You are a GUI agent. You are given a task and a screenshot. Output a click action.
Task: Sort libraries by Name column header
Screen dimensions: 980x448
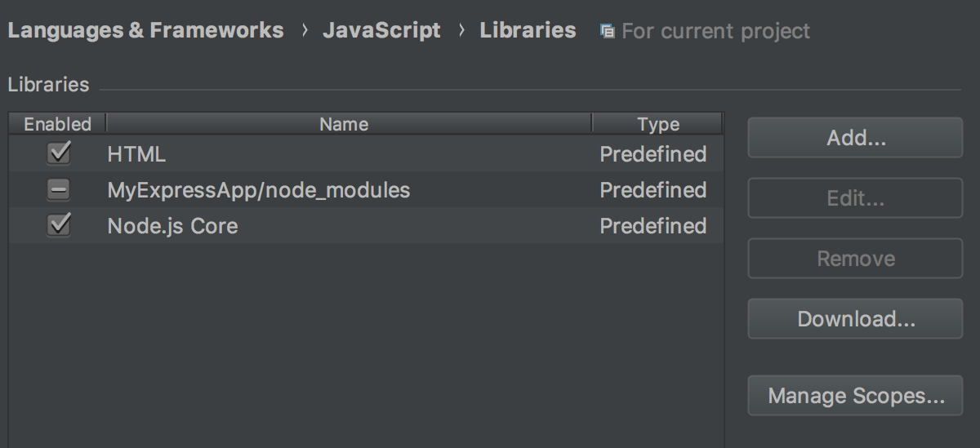344,124
